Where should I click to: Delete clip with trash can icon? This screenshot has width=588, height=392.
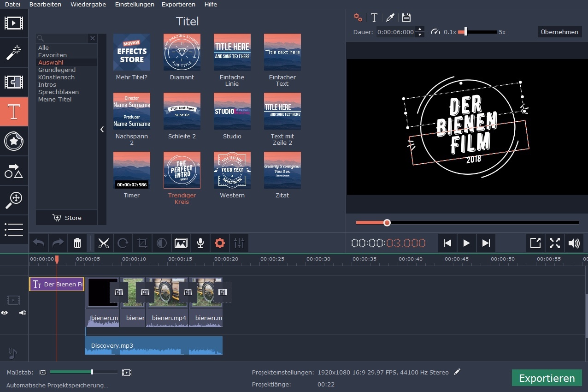(77, 243)
